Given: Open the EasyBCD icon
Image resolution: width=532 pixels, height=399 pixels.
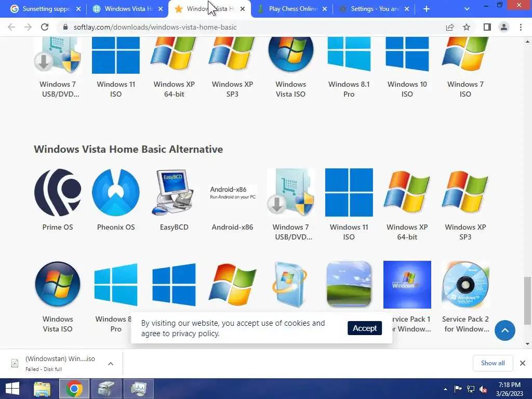Looking at the screenshot, I should point(174,192).
